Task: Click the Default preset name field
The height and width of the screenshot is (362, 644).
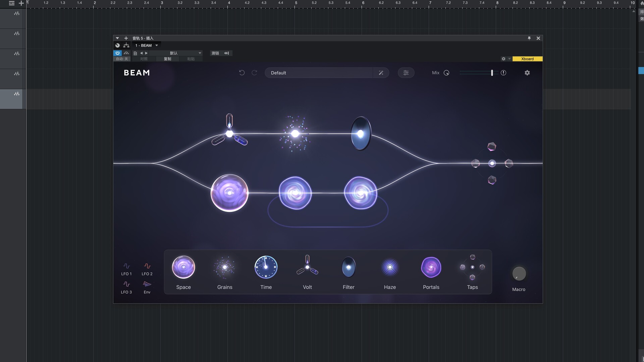Action: (x=319, y=73)
